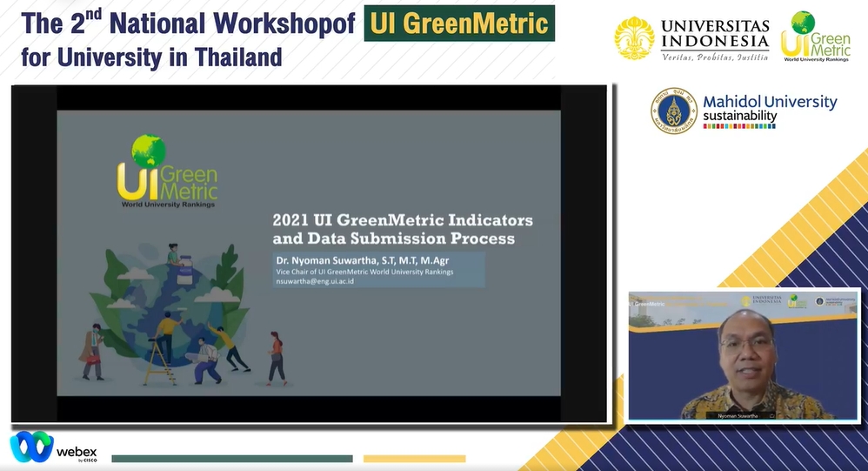The width and height of the screenshot is (868, 471).
Task: Click the Universitas Indonesia crest emblem
Action: pos(634,38)
